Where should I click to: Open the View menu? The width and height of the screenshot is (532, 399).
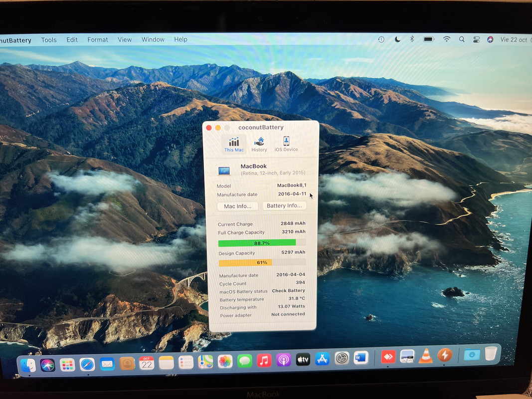point(125,40)
